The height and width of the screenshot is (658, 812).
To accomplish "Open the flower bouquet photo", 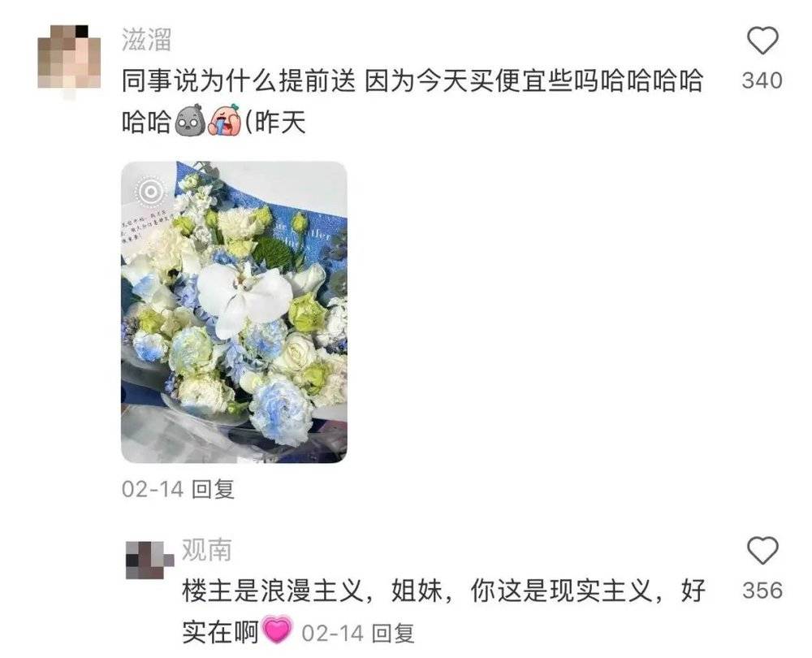I will 234,312.
